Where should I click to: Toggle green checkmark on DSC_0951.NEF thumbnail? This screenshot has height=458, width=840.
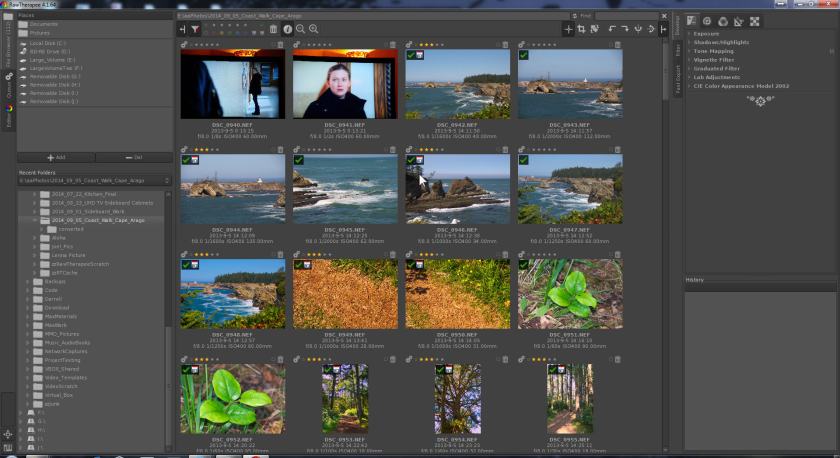click(x=524, y=265)
